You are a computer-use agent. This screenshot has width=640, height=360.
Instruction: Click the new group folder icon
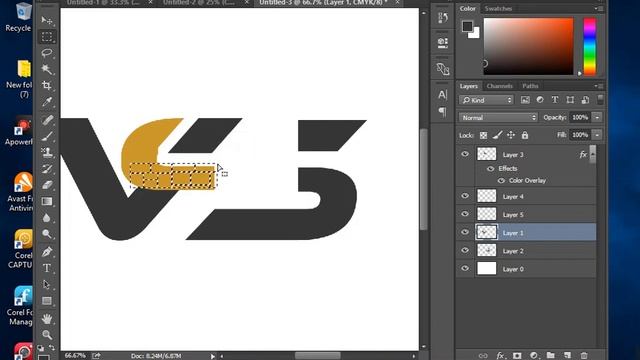[x=550, y=356]
